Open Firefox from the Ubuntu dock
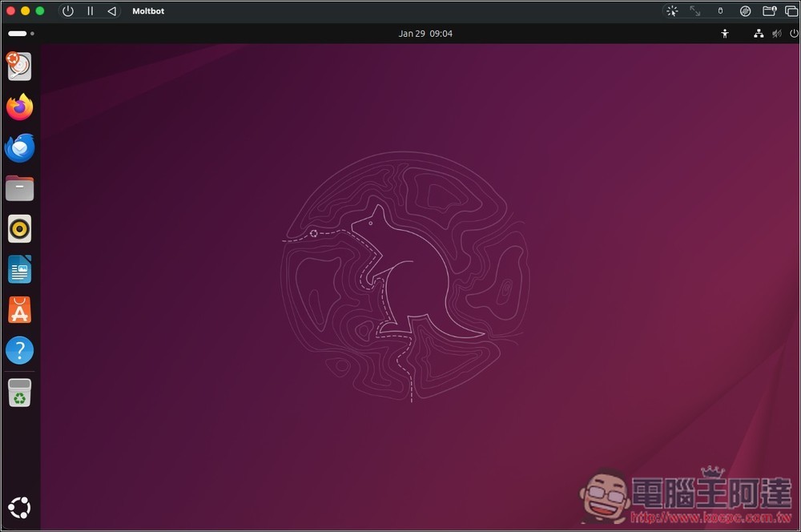This screenshot has width=801, height=532. point(20,107)
